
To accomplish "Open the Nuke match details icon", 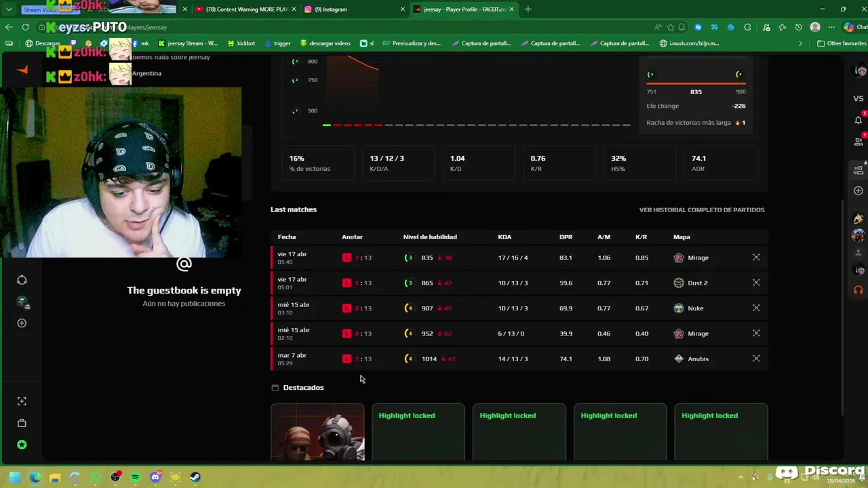I will pos(756,308).
